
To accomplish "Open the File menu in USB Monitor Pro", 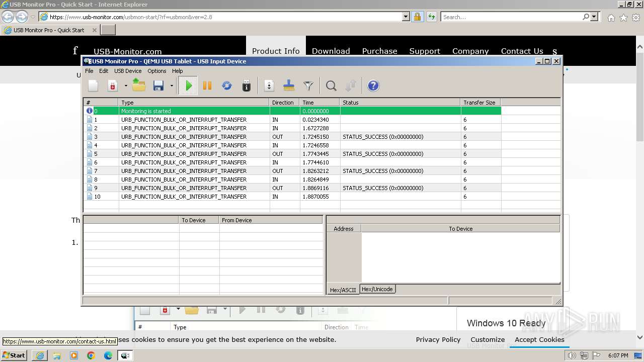I will [x=89, y=71].
